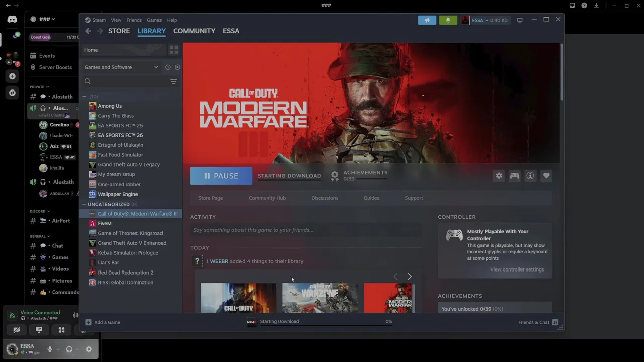The height and width of the screenshot is (362, 644).
Task: Open the Friends menu
Action: [x=134, y=20]
